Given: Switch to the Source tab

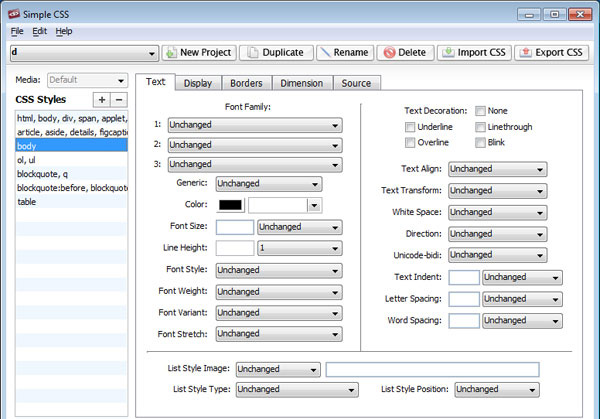Looking at the screenshot, I should 356,83.
